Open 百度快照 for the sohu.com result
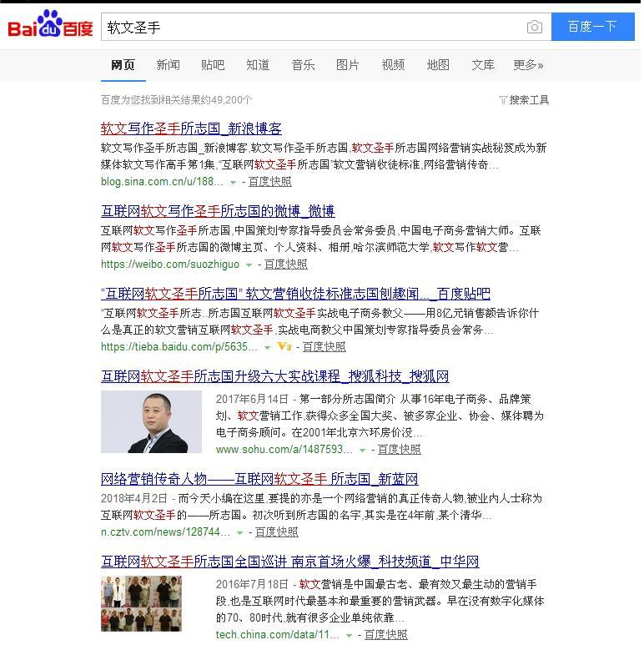The height and width of the screenshot is (650, 644). [400, 450]
